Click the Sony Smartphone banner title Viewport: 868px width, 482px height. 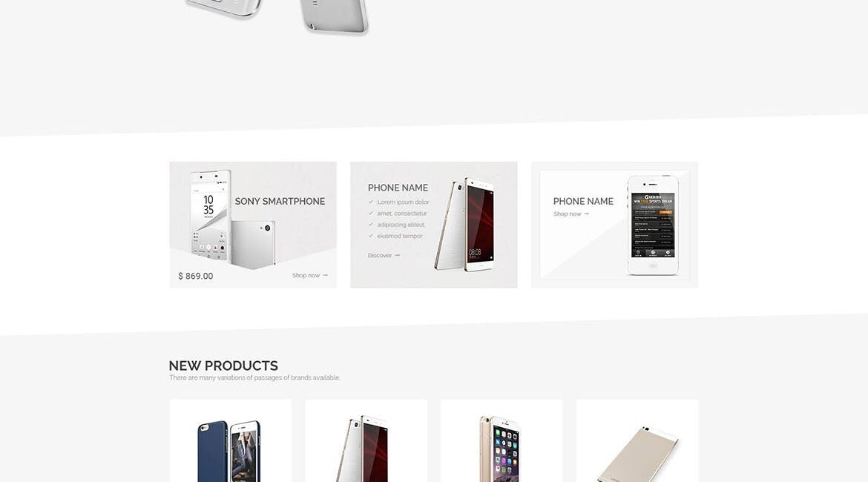[x=280, y=202]
